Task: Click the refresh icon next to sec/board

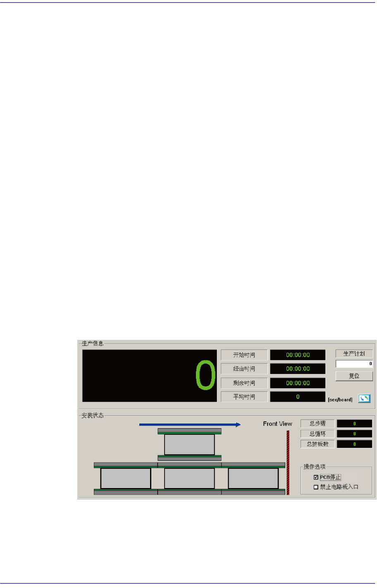Action: 364,398
